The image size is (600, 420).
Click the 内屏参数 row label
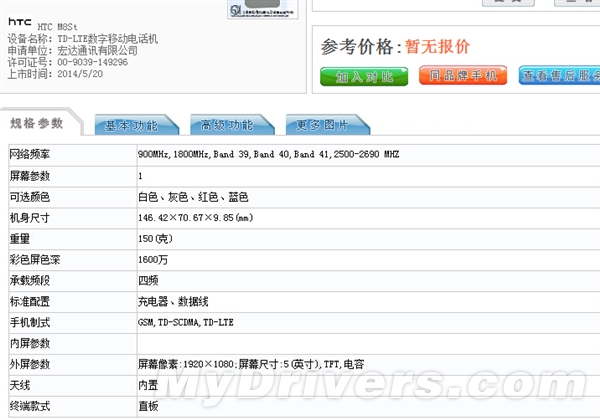pos(30,343)
